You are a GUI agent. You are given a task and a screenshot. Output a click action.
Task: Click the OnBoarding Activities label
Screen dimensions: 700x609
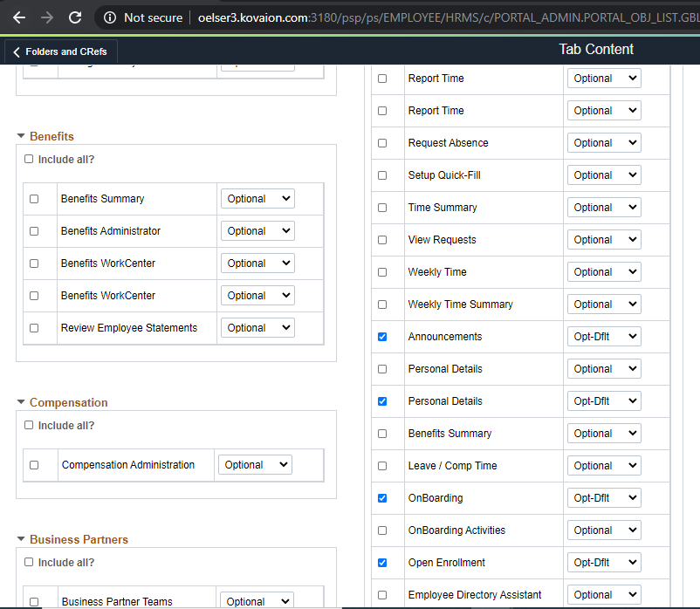pos(456,530)
